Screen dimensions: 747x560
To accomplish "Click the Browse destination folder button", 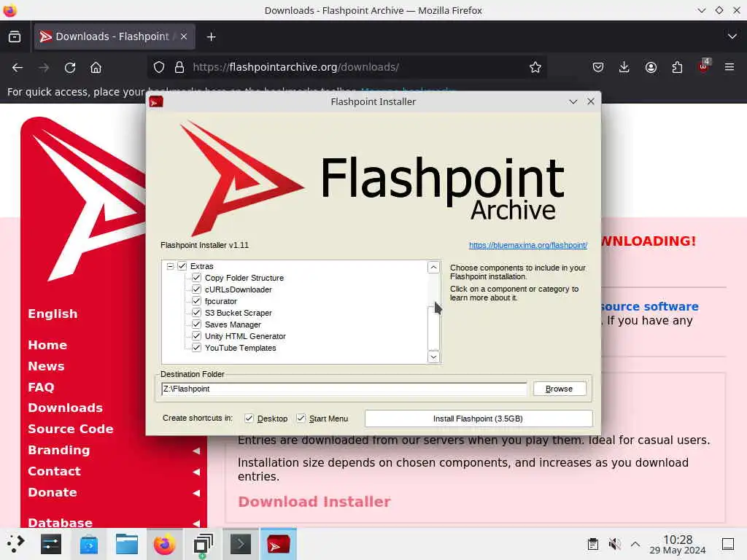I will 560,389.
